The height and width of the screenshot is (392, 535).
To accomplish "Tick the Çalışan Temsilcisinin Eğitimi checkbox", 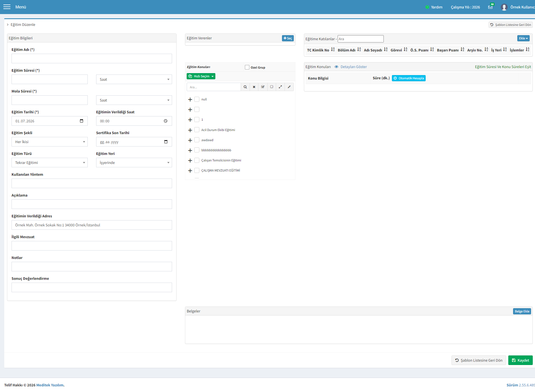I will [197, 160].
